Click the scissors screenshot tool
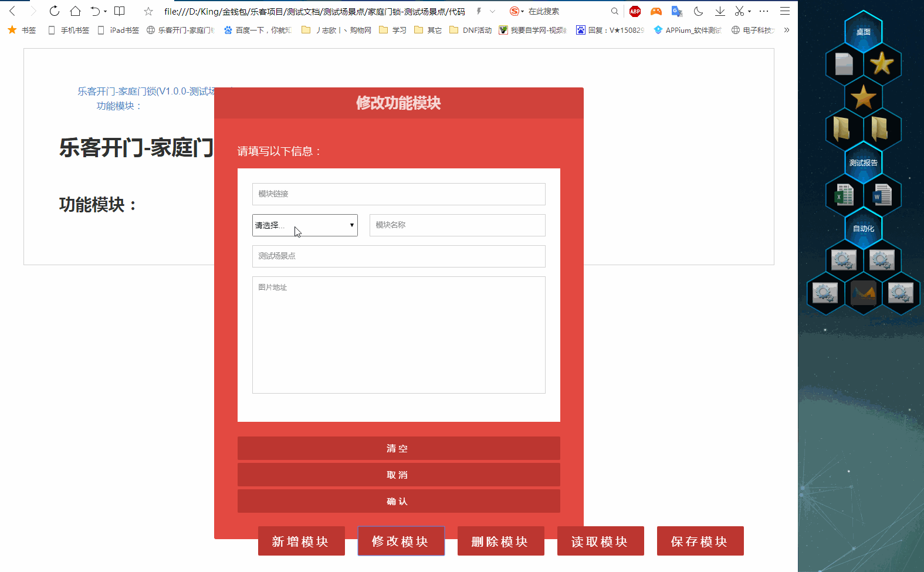924x572 pixels. pyautogui.click(x=739, y=11)
